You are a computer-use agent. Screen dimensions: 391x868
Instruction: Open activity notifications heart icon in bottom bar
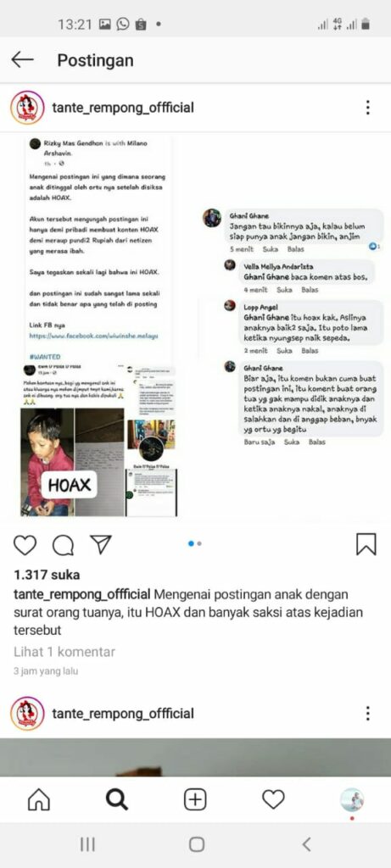[x=273, y=799]
